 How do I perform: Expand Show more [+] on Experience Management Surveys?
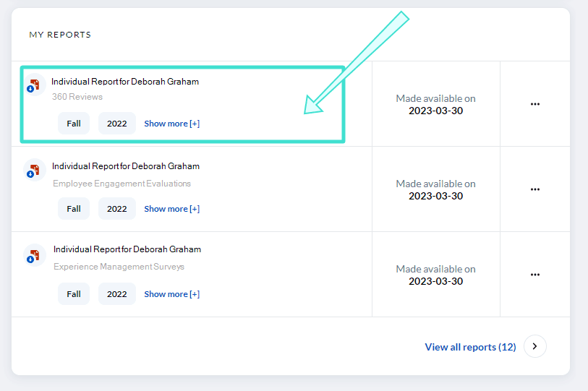tap(171, 294)
